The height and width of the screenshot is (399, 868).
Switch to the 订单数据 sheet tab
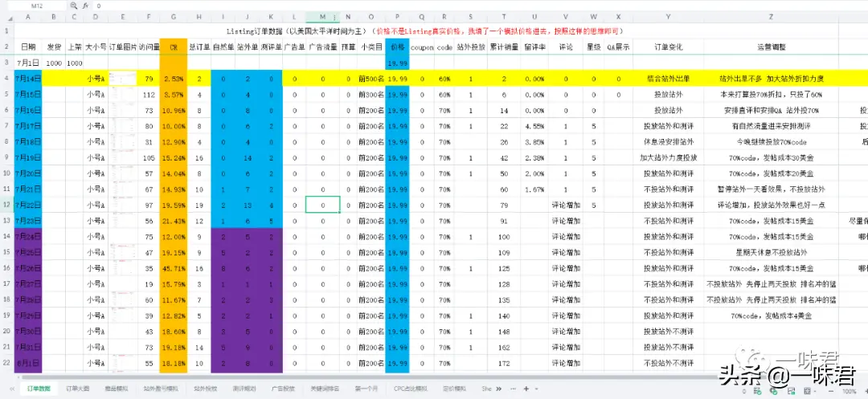click(x=38, y=389)
